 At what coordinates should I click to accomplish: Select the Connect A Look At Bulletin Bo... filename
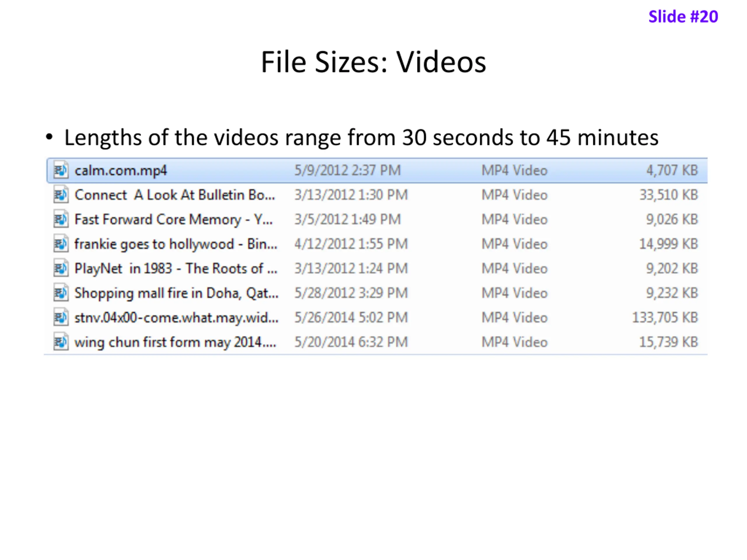(x=175, y=195)
